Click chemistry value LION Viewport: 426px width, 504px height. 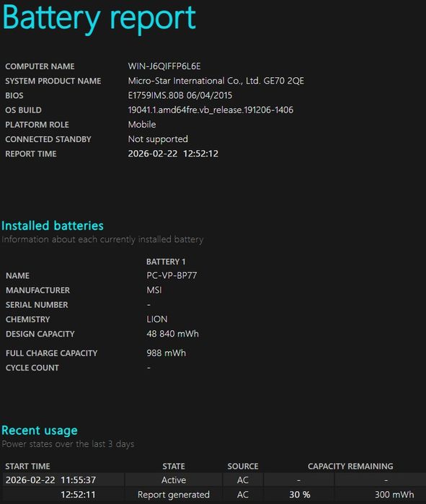157,319
